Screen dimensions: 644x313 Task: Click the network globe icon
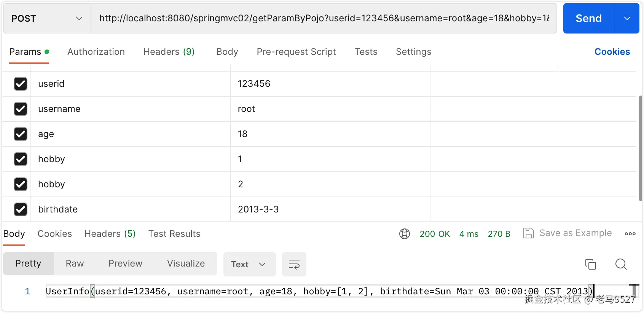[x=405, y=234]
